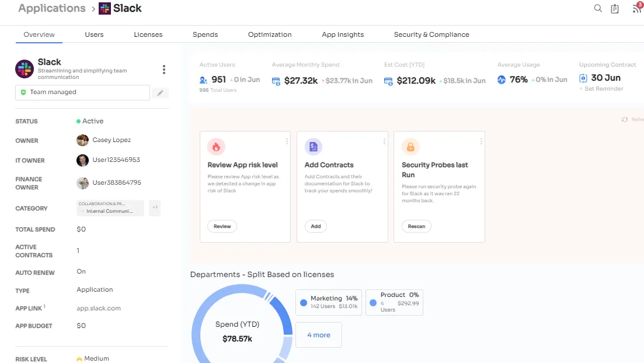
Task: Click the Review button
Action: point(222,226)
